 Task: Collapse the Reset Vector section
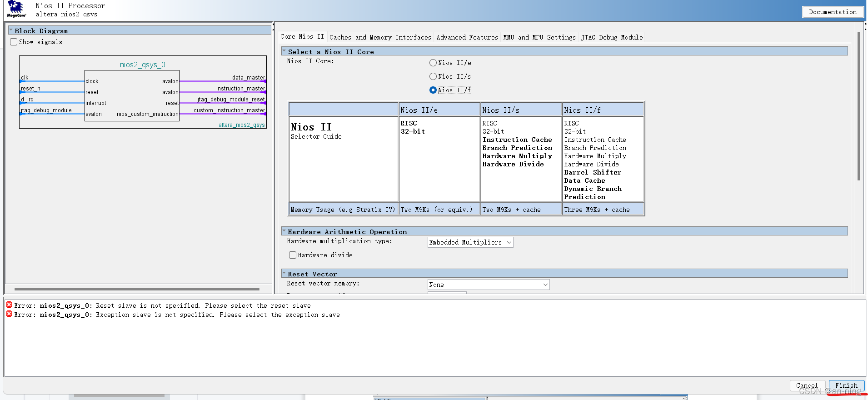click(284, 274)
